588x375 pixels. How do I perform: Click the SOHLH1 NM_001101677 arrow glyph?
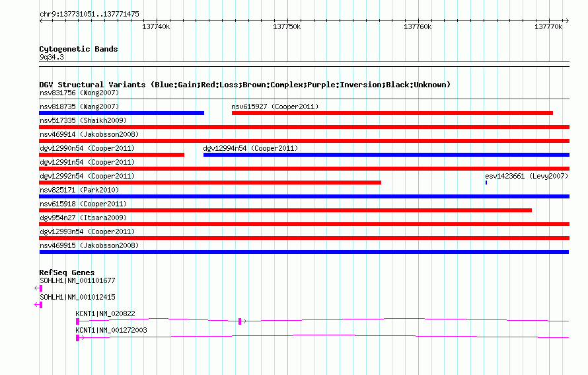(x=38, y=288)
